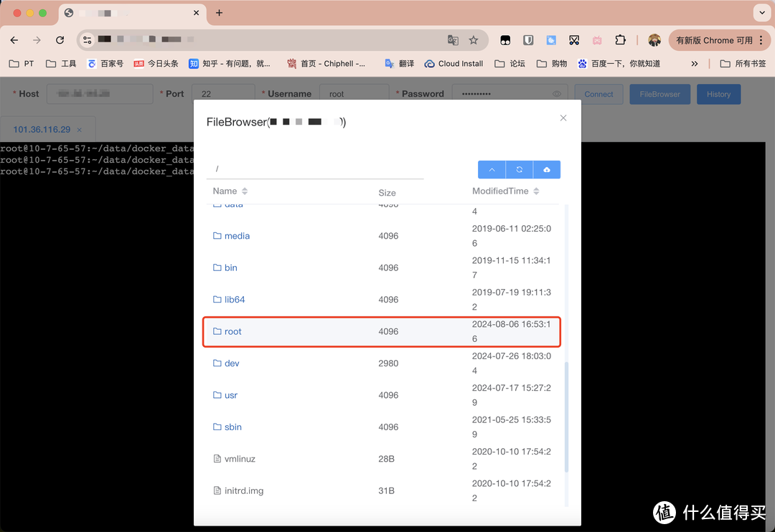Viewport: 775px width, 532px height.
Task: Open the 百家号 bookmark
Action: tap(105, 64)
